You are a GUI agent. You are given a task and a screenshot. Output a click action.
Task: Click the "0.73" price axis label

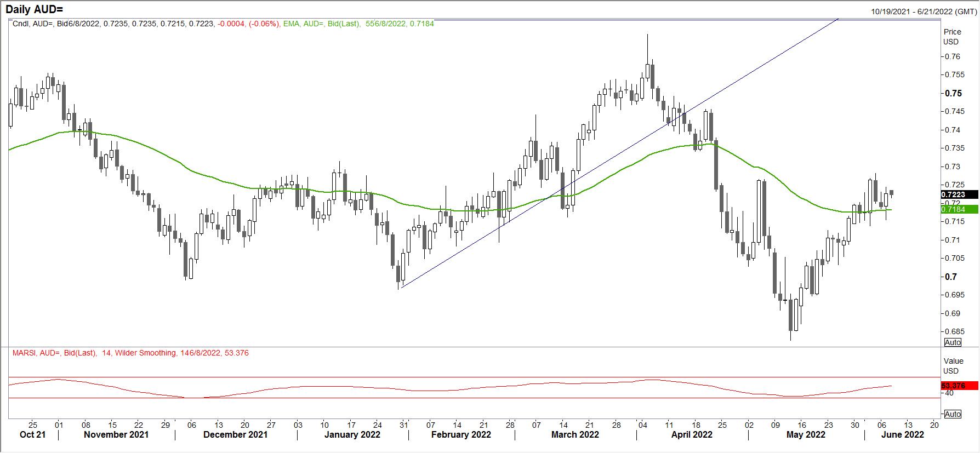coord(953,167)
